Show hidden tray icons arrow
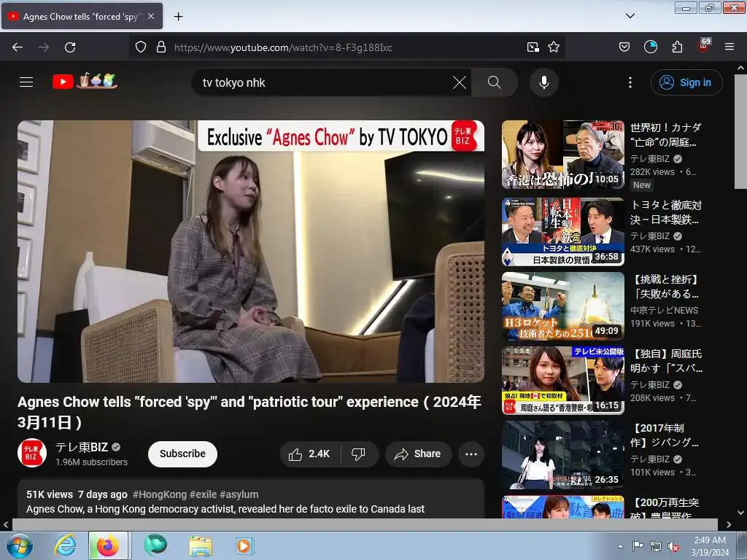Screen dimensions: 747x560 [620, 546]
